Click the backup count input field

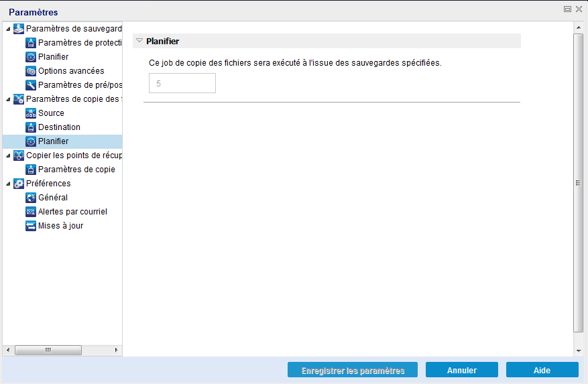(182, 84)
